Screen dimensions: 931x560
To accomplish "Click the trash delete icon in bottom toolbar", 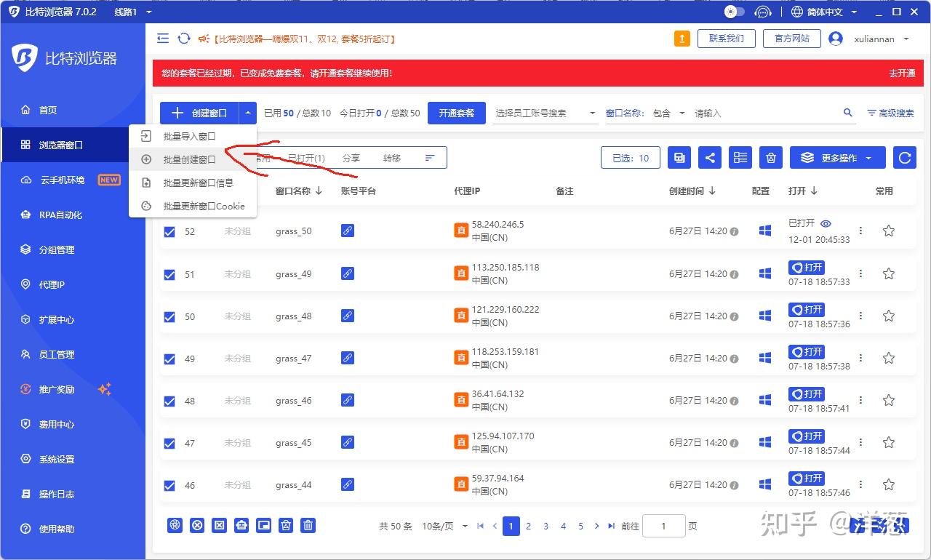I will tap(308, 525).
